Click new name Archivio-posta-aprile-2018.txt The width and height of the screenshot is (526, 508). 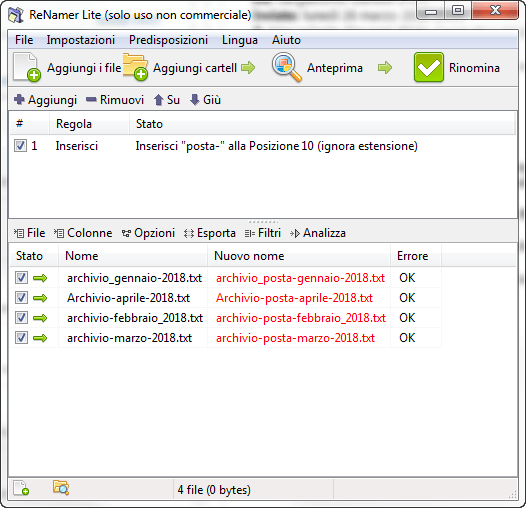tap(294, 298)
